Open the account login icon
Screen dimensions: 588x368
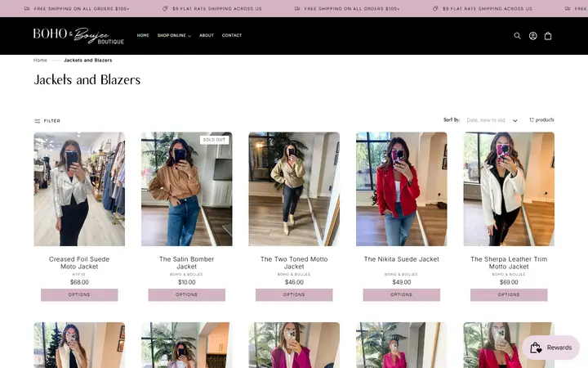532,36
